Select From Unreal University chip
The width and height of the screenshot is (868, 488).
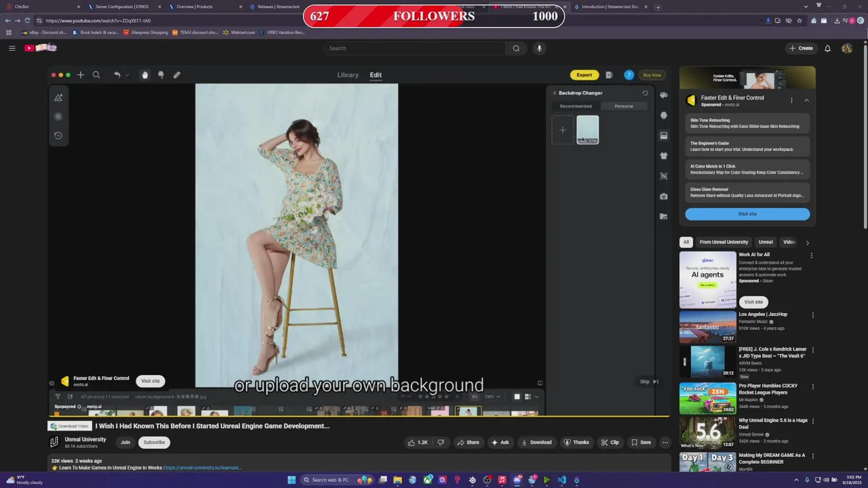[724, 242]
